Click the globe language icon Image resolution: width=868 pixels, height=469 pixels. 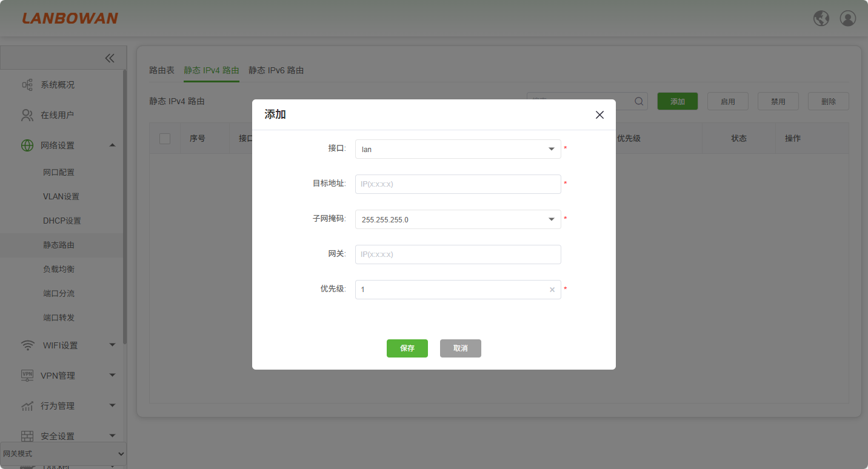click(x=821, y=18)
